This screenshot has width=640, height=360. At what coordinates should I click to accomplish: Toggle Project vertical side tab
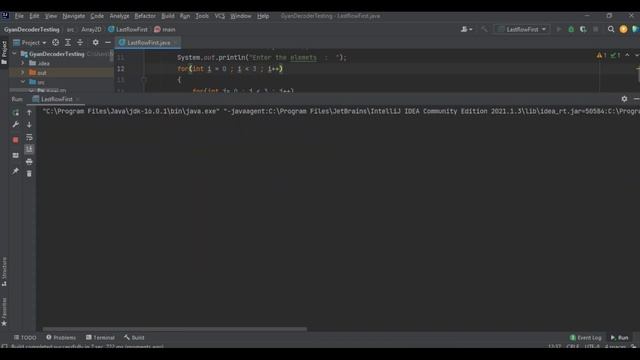[x=4, y=53]
